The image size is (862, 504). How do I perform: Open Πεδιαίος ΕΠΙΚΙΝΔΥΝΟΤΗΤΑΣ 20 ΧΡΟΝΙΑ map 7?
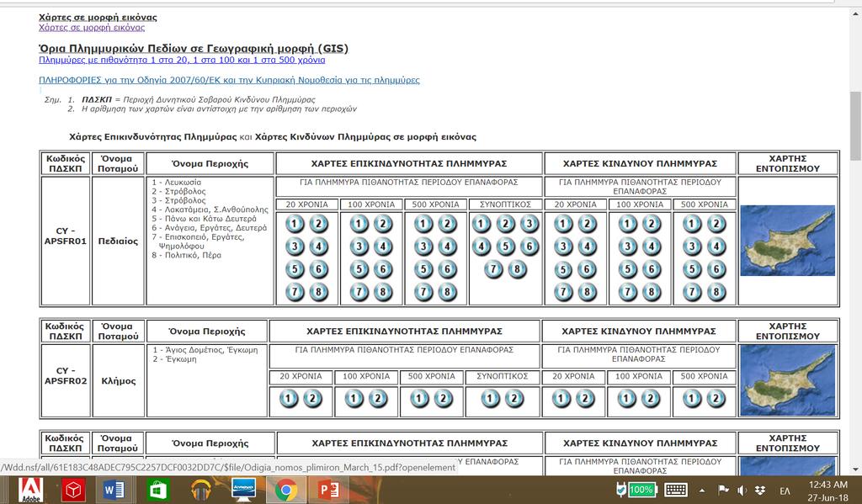tap(295, 291)
